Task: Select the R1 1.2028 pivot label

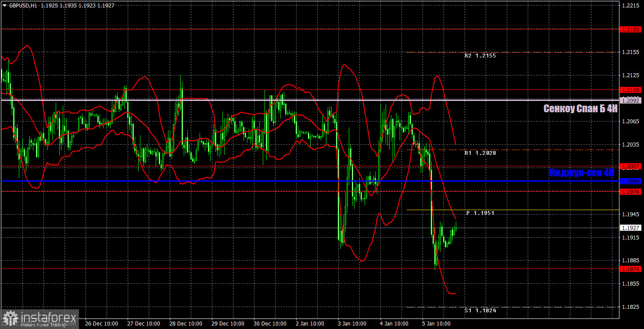Action: point(480,153)
